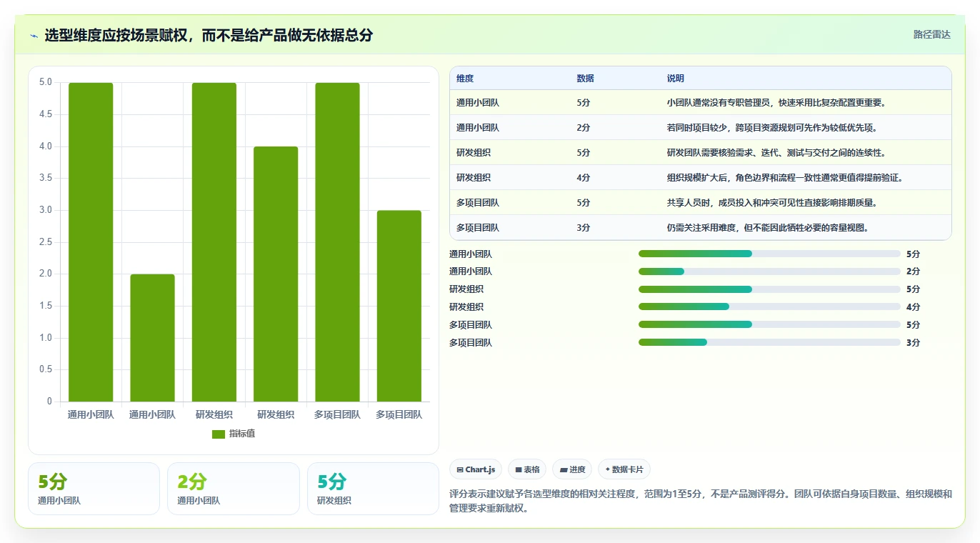This screenshot has height=543, width=980.
Task: Click the 研发组织 progress bar showing 4分
Action: coord(769,307)
